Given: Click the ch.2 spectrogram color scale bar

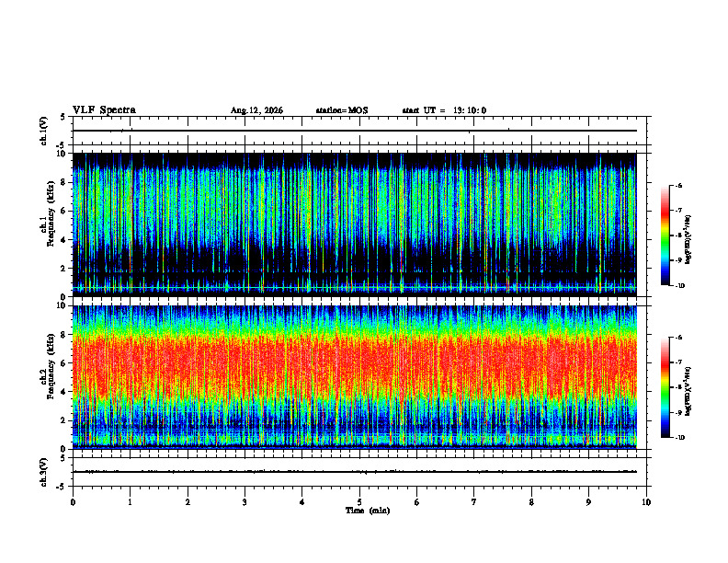Looking at the screenshot, I should (665, 387).
